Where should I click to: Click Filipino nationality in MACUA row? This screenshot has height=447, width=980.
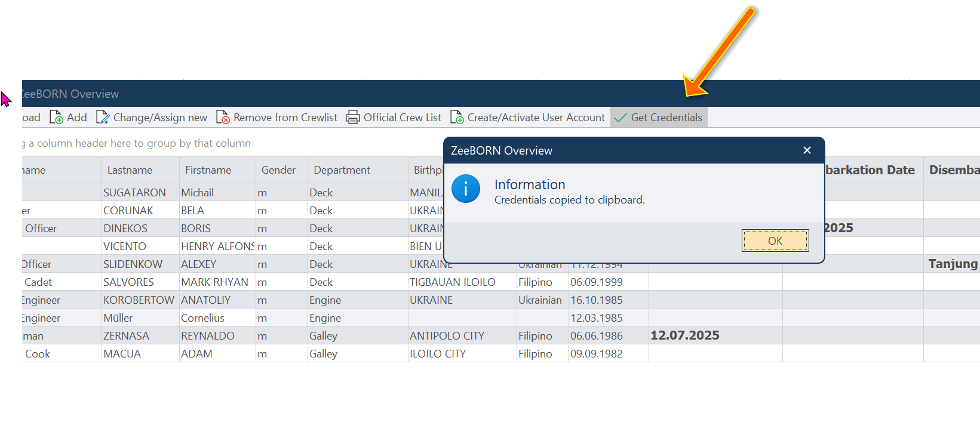(542, 354)
